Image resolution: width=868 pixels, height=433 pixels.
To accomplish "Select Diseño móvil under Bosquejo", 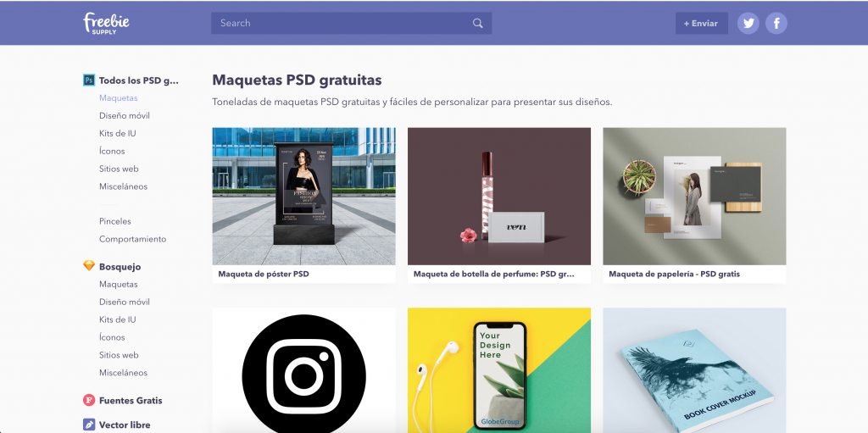I will [125, 302].
